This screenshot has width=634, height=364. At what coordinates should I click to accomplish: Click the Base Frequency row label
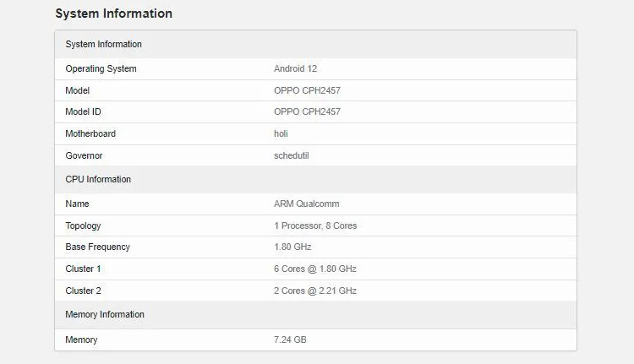click(97, 247)
